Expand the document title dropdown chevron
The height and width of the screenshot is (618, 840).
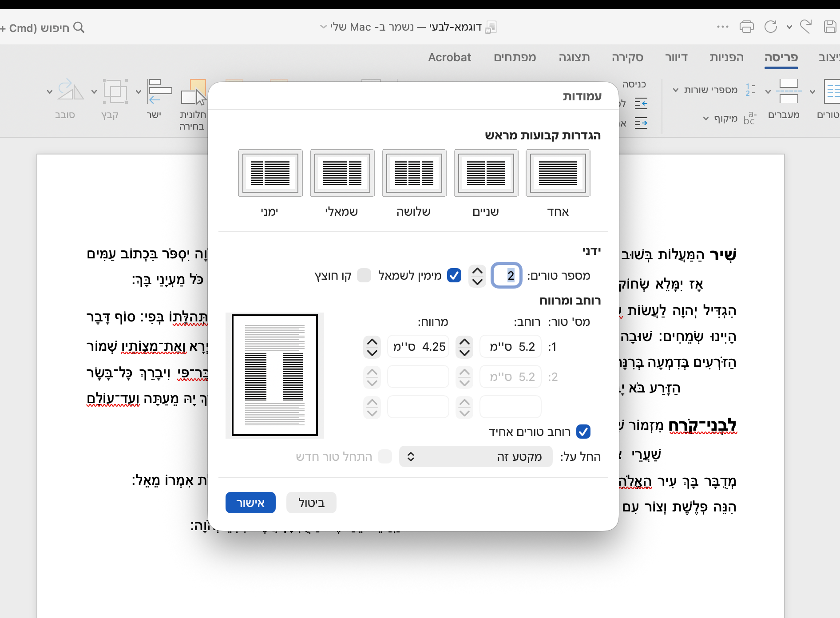[324, 27]
